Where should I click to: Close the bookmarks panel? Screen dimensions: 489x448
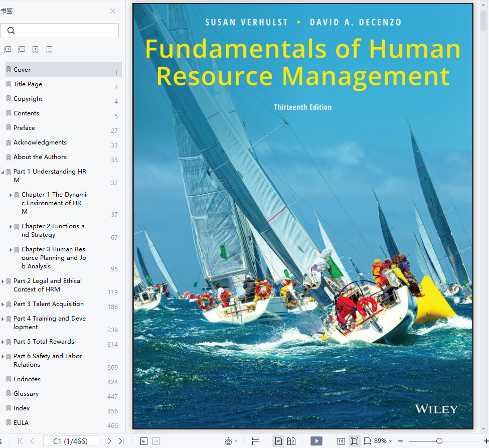pos(113,11)
